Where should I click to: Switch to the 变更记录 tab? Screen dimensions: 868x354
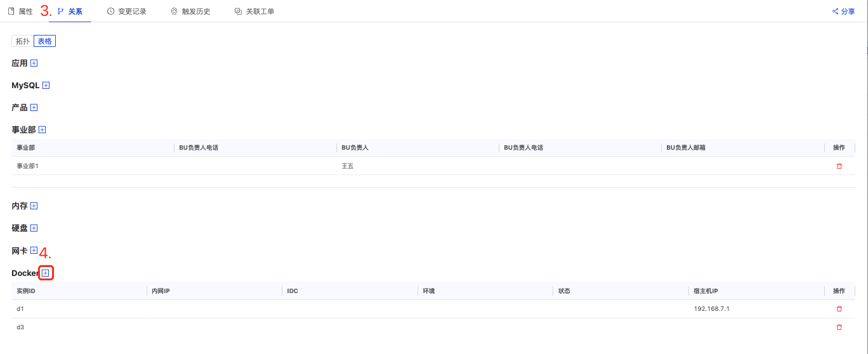pyautogui.click(x=127, y=11)
